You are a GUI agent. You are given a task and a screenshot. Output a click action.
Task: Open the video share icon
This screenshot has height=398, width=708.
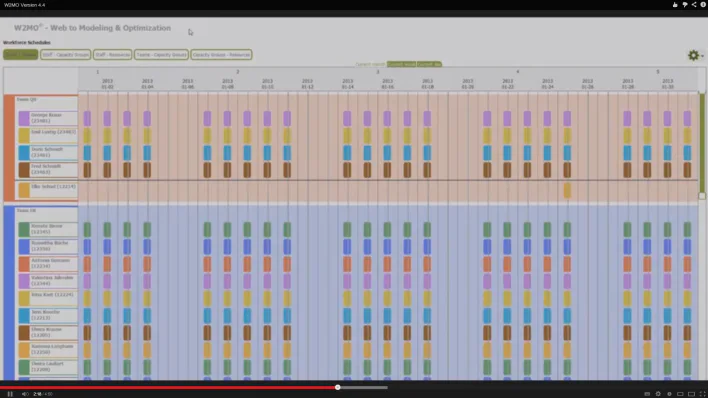click(x=694, y=5)
